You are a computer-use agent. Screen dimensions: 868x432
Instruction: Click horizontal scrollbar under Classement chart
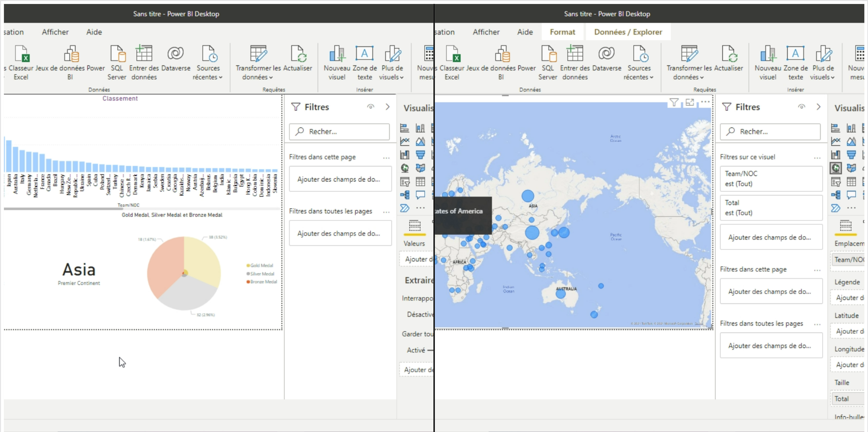pyautogui.click(x=63, y=209)
